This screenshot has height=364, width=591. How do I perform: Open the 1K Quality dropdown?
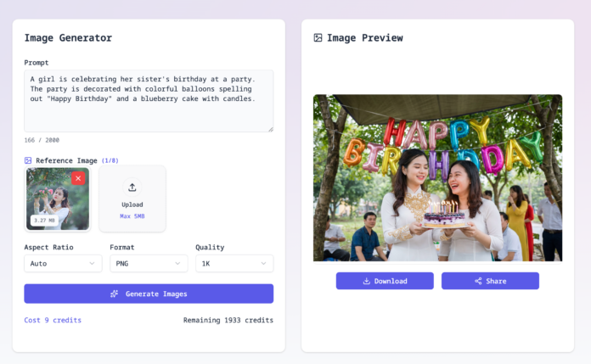234,264
